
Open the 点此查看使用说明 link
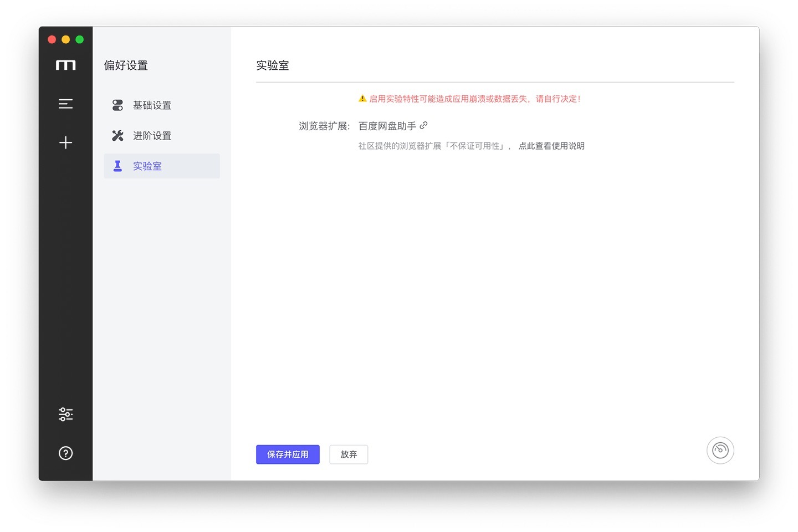(x=551, y=146)
